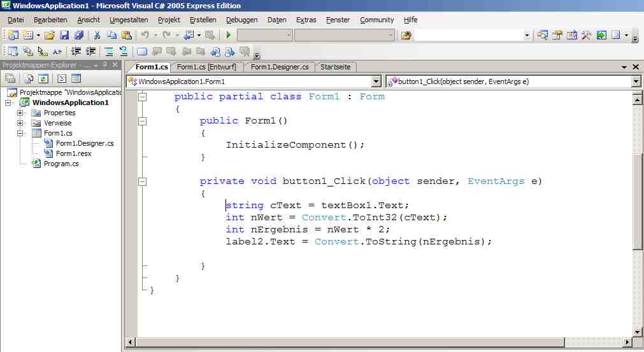Image resolution: width=644 pixels, height=352 pixels.
Task: Collapse the WindowsApplication1 project node
Action: click(8, 102)
